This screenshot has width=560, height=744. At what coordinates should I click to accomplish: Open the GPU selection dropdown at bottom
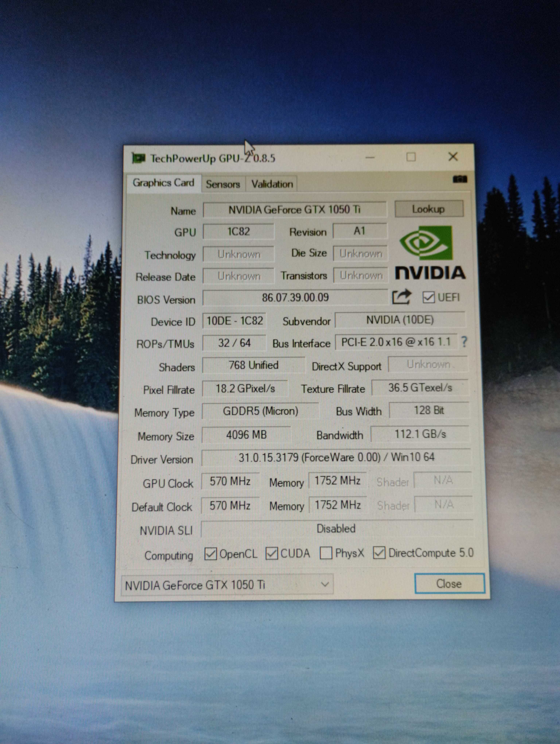(x=227, y=585)
